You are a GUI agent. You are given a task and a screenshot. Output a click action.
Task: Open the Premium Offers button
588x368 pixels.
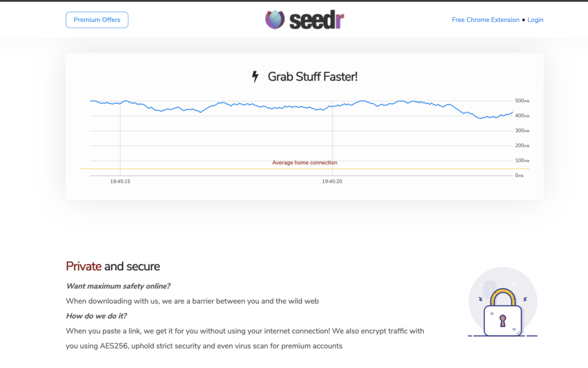pos(97,20)
